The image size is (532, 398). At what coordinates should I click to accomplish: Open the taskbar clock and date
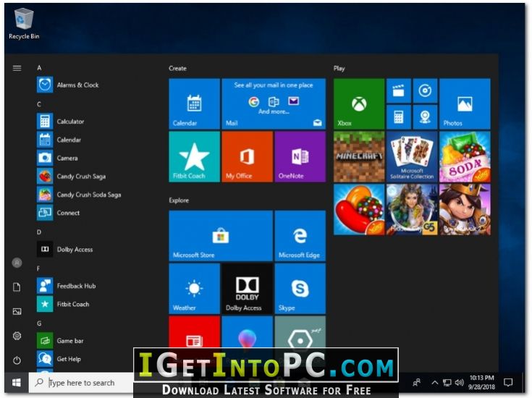pyautogui.click(x=482, y=382)
